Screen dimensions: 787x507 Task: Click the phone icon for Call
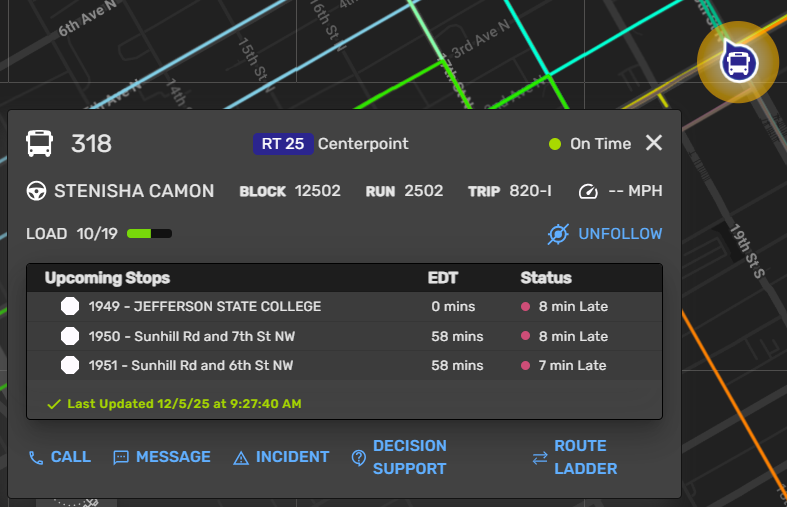click(x=36, y=458)
